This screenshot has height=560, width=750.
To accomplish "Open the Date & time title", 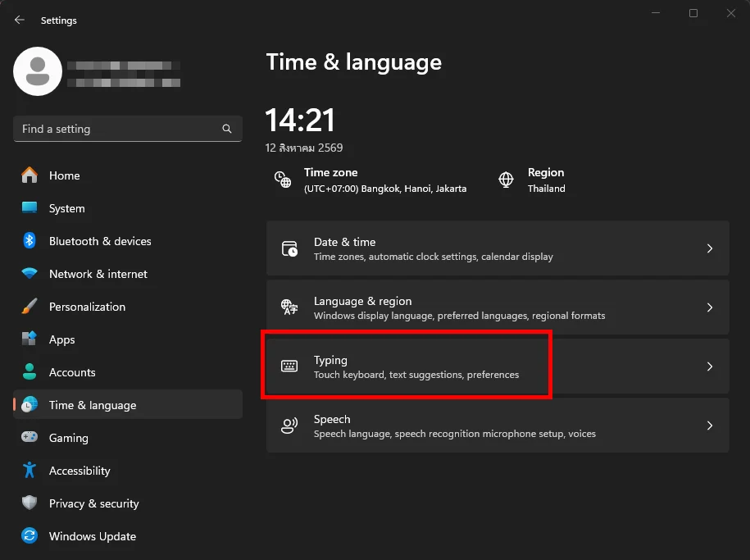I will 344,242.
